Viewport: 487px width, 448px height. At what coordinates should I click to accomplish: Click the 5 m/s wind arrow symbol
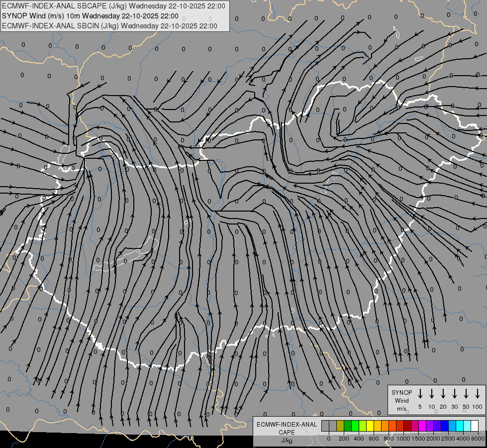pos(420,394)
